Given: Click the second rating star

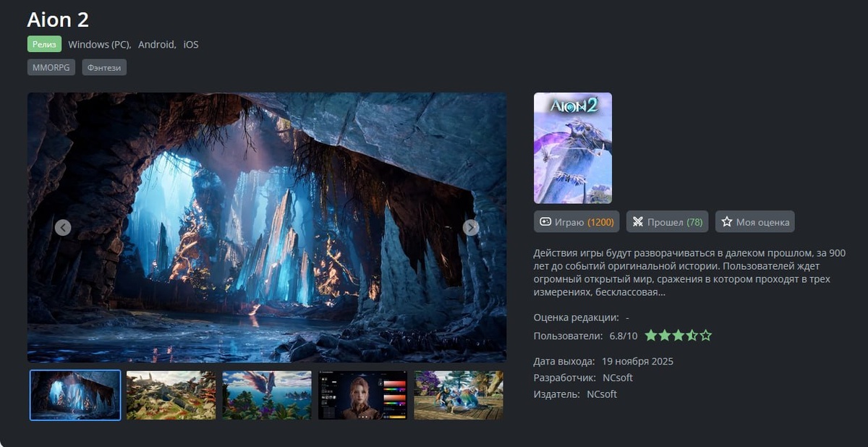Looking at the screenshot, I should point(665,336).
